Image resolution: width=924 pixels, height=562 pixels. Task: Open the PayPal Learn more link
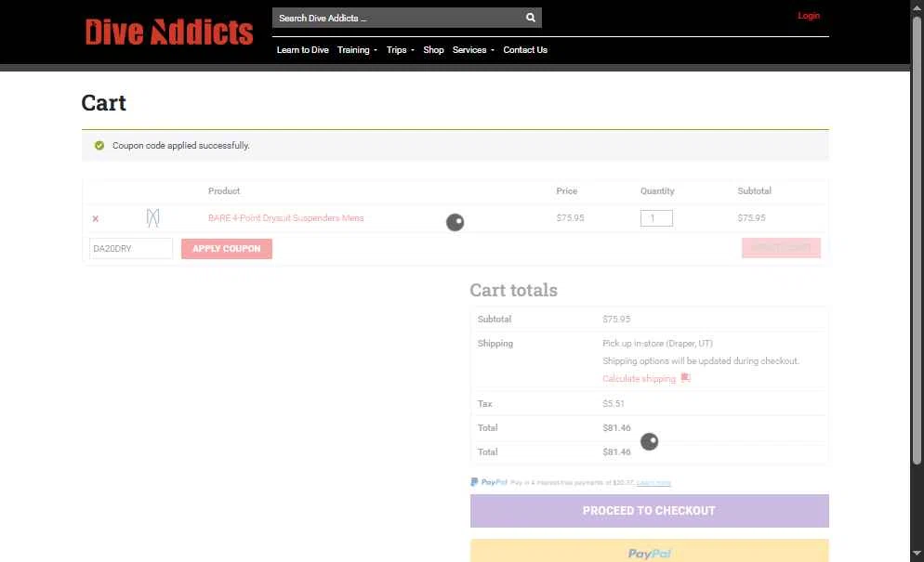point(653,483)
